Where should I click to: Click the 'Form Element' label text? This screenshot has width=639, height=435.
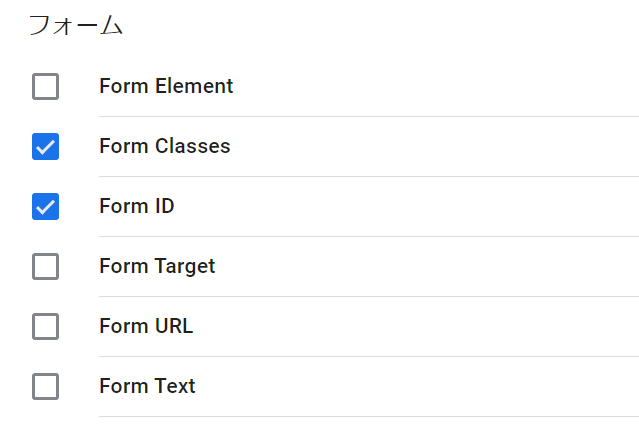point(166,87)
